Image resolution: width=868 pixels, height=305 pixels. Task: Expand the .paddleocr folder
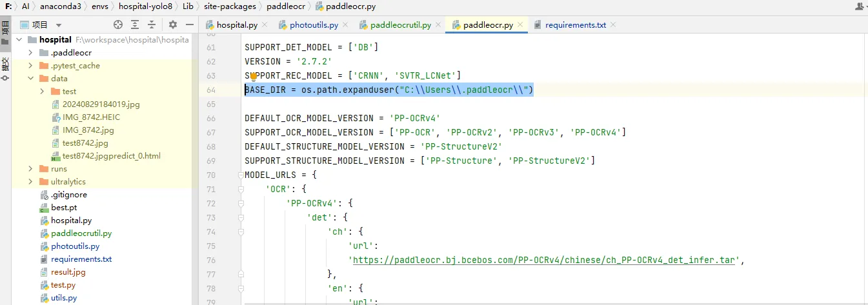tap(30, 53)
